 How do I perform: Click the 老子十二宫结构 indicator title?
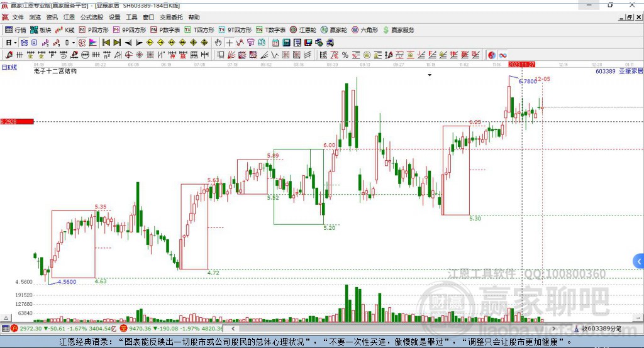[55, 72]
